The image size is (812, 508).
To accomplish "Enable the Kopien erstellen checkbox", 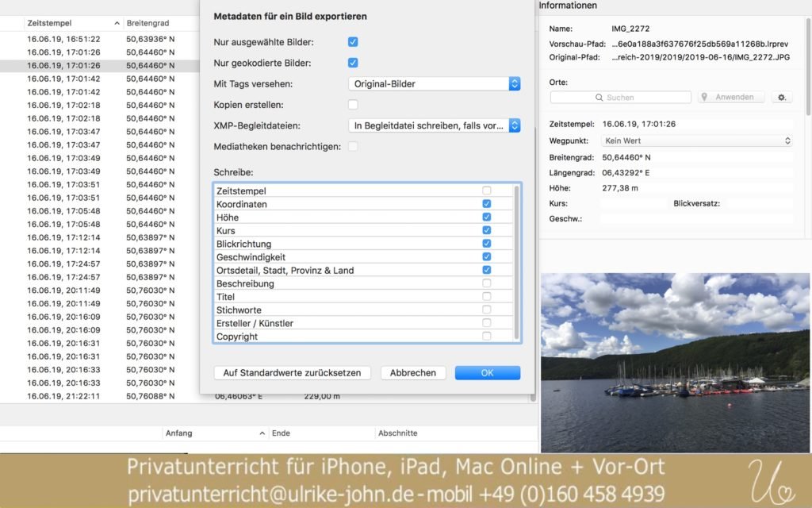I will click(352, 104).
